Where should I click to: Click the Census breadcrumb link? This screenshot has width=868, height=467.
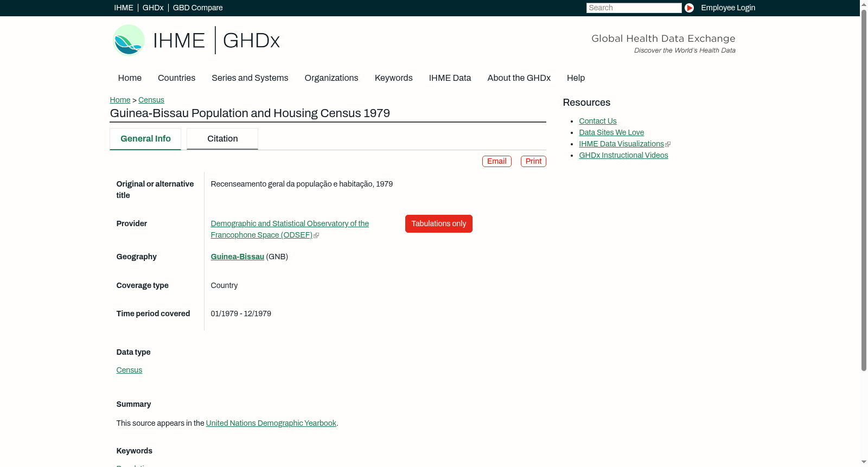pos(151,100)
